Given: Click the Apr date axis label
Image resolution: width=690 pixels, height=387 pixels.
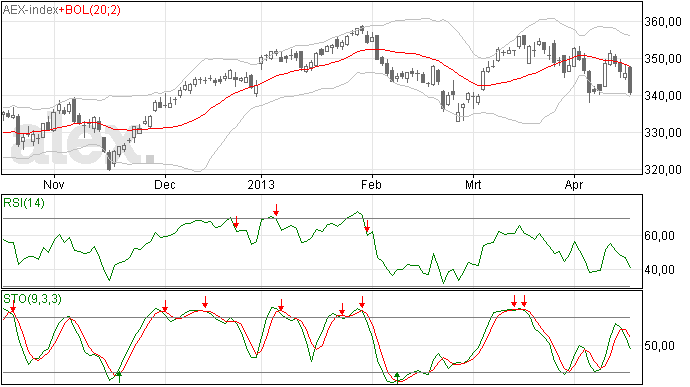Looking at the screenshot, I should tap(574, 184).
